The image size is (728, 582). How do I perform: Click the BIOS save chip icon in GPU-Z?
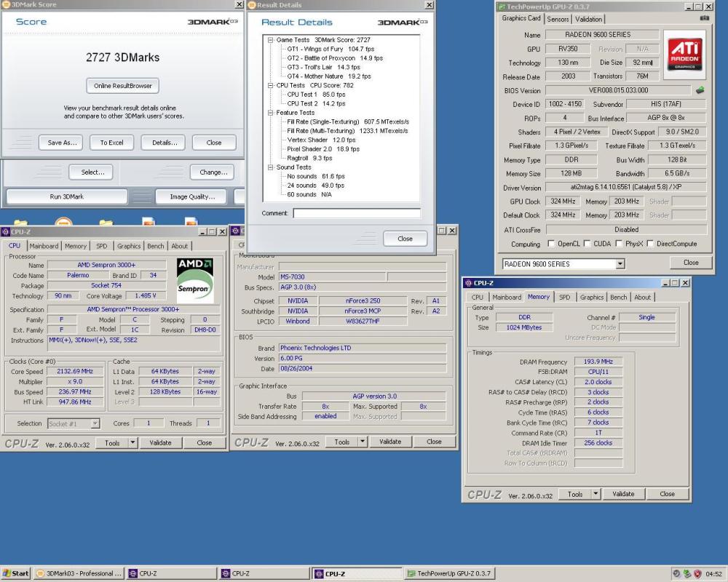tap(700, 90)
